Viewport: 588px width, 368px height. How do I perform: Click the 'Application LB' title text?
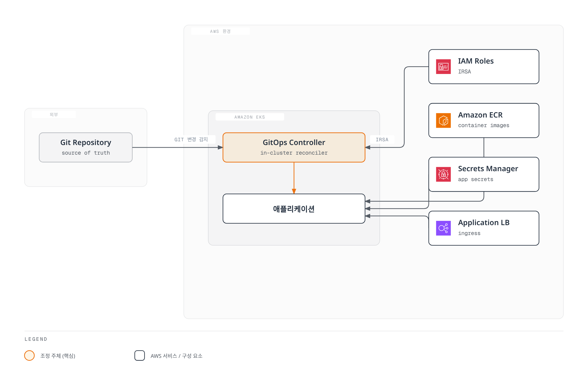tap(484, 223)
